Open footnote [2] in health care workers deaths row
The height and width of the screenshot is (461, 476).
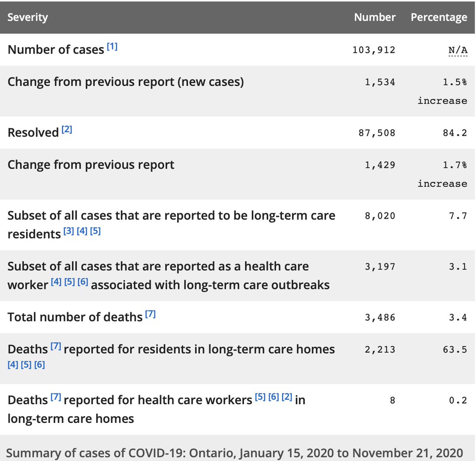click(287, 397)
